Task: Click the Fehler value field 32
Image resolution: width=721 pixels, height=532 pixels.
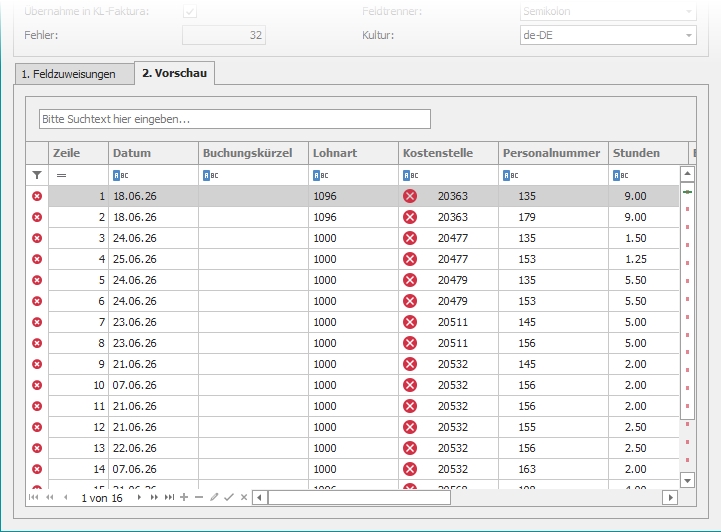Action: click(224, 35)
